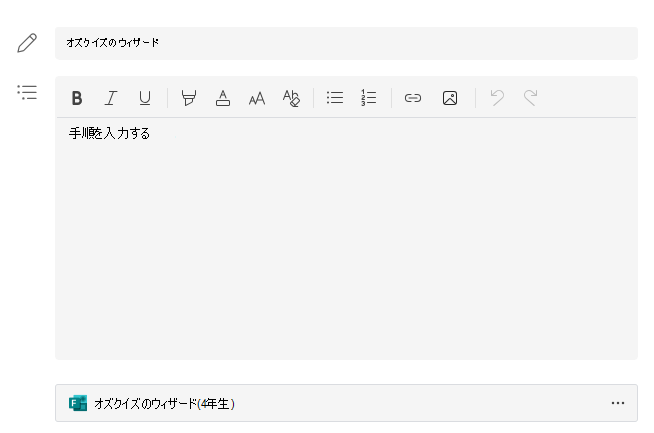
Task: Insert an image into instructions
Action: (x=450, y=98)
